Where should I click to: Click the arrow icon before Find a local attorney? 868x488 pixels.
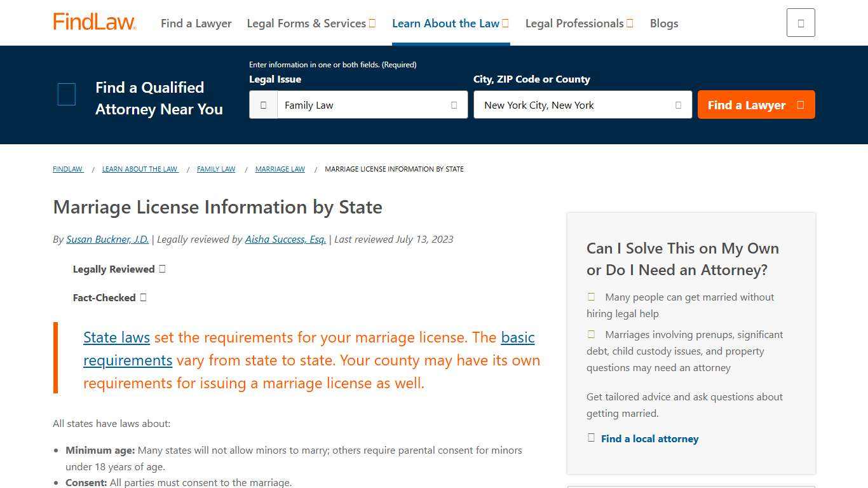(x=590, y=437)
